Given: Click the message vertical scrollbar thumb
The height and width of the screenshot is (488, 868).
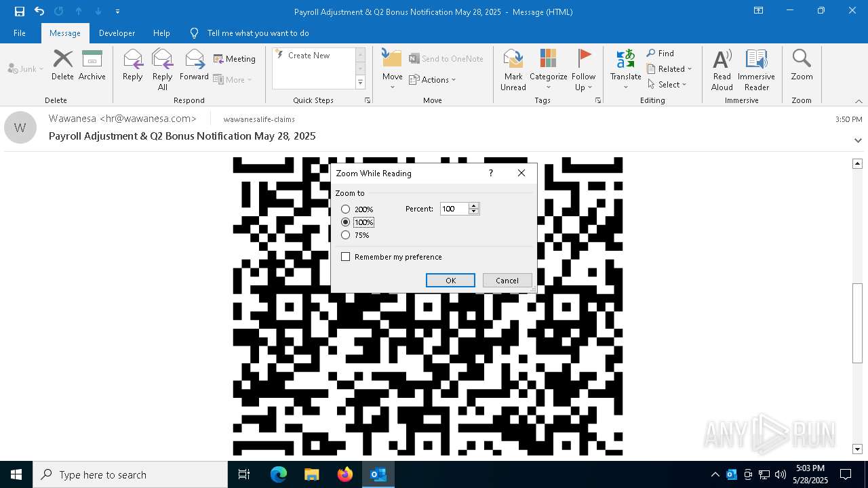Looking at the screenshot, I should [857, 323].
